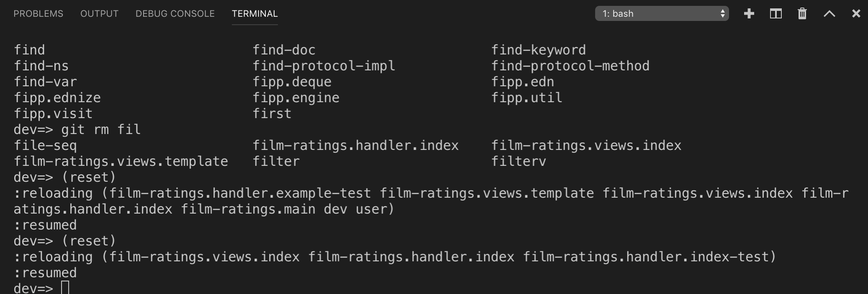The image size is (868, 294).
Task: Click the last ':resumed' output line
Action: pyautogui.click(x=45, y=273)
